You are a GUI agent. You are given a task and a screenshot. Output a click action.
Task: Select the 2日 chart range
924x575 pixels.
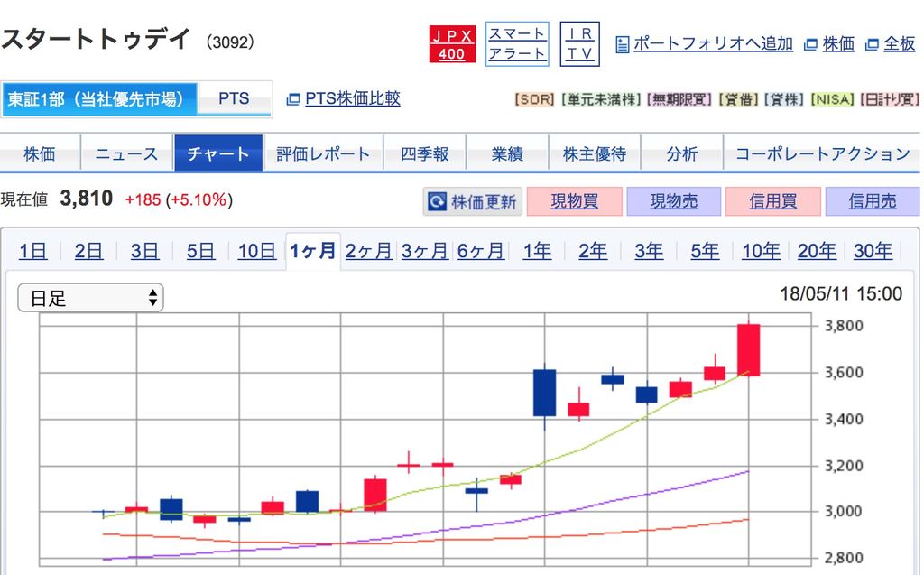click(88, 251)
